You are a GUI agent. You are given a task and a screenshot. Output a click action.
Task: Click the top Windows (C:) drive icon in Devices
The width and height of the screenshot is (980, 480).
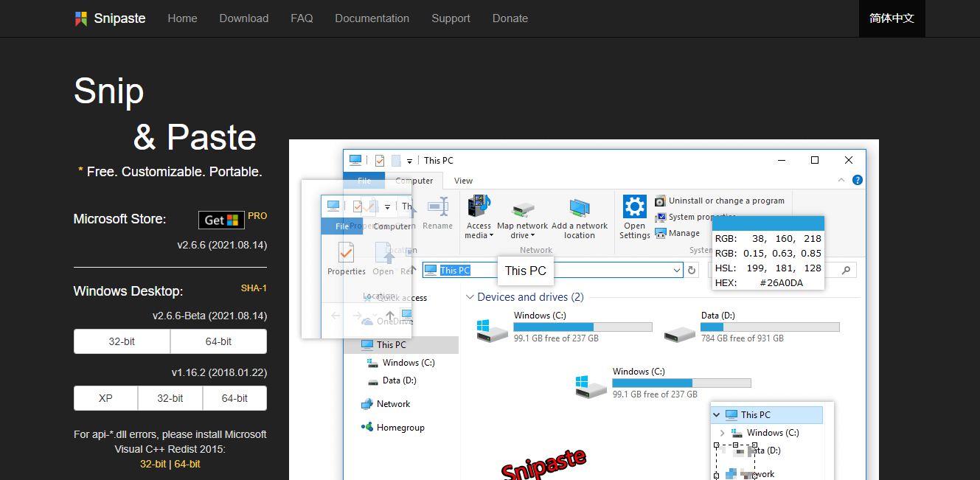[491, 330]
